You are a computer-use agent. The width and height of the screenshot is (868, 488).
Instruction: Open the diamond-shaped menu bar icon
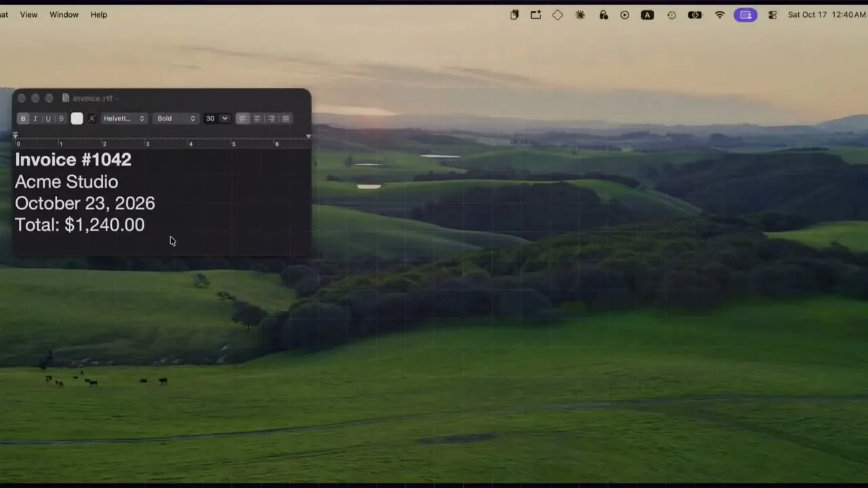(557, 15)
